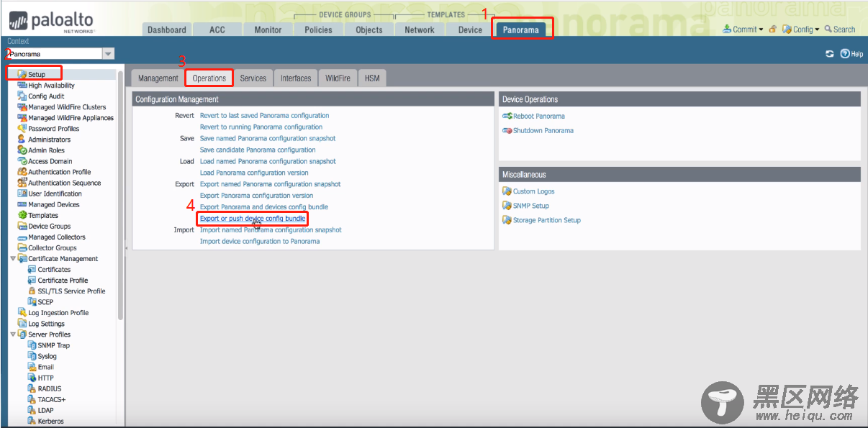
Task: Open the Templates sidebar icon
Action: pos(22,215)
